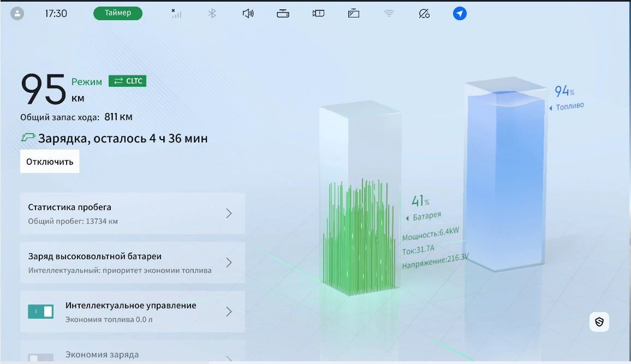
Task: Click Отключить to stop charging
Action: point(50,162)
